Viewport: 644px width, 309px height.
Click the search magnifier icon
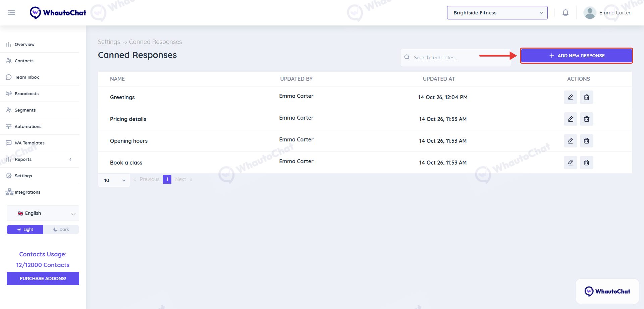(x=407, y=57)
